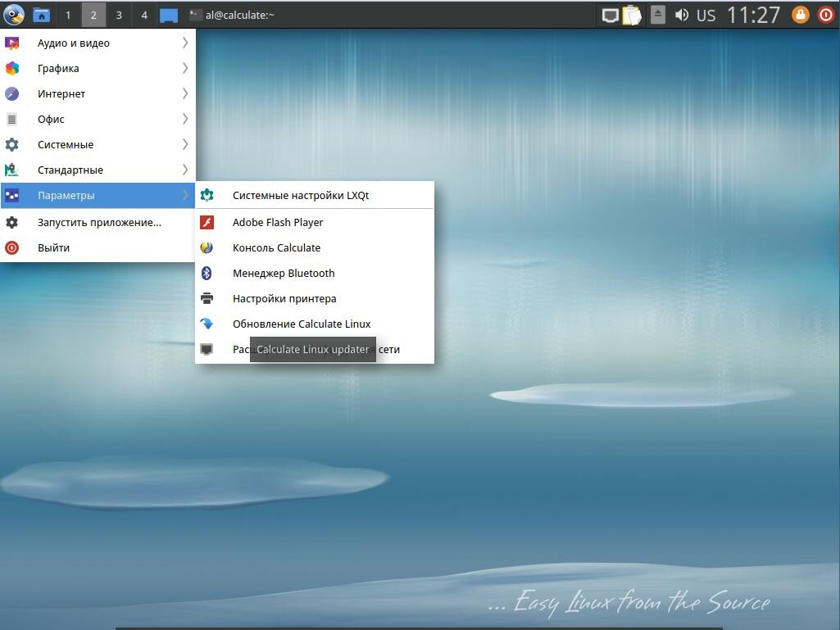Choose Выйти from the main menu
840x630 pixels.
tap(52, 247)
